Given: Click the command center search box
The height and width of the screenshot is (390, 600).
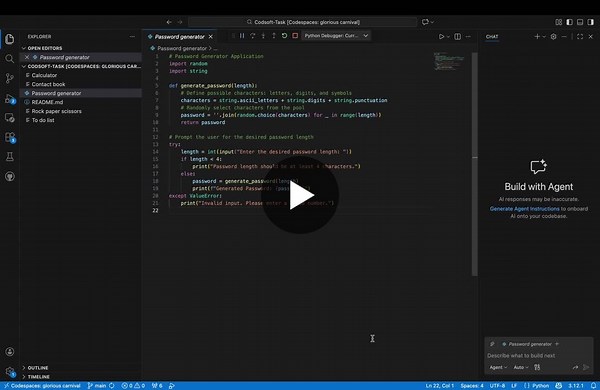Looking at the screenshot, I should 303,22.
